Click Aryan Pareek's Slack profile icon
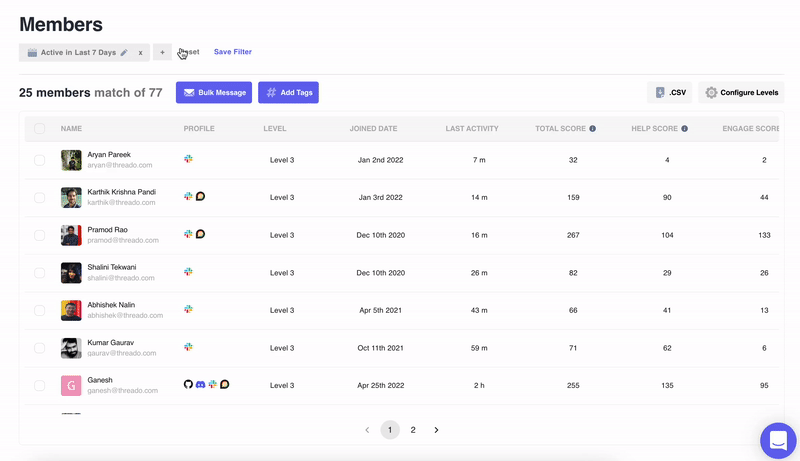The image size is (800, 461). pos(188,159)
